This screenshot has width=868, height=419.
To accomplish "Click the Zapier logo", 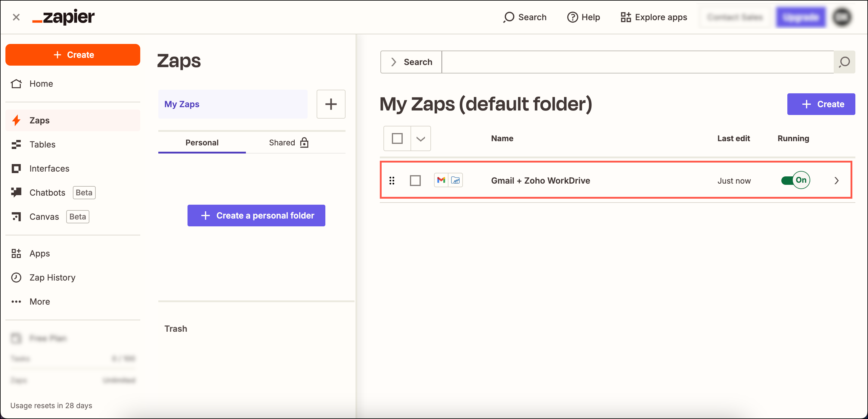I will point(63,17).
